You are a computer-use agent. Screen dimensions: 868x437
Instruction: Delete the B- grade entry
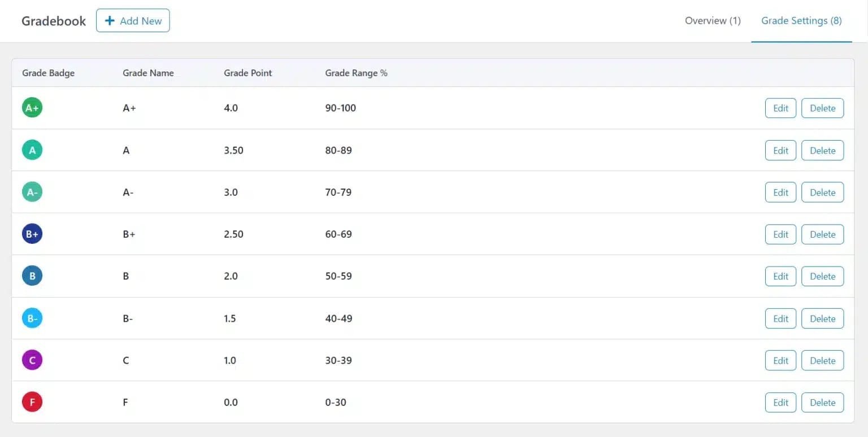[x=822, y=318]
